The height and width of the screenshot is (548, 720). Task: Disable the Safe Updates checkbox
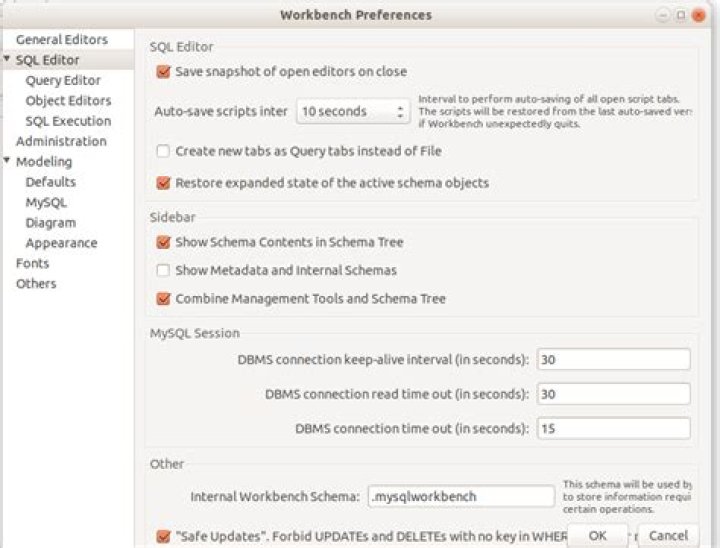(x=163, y=536)
